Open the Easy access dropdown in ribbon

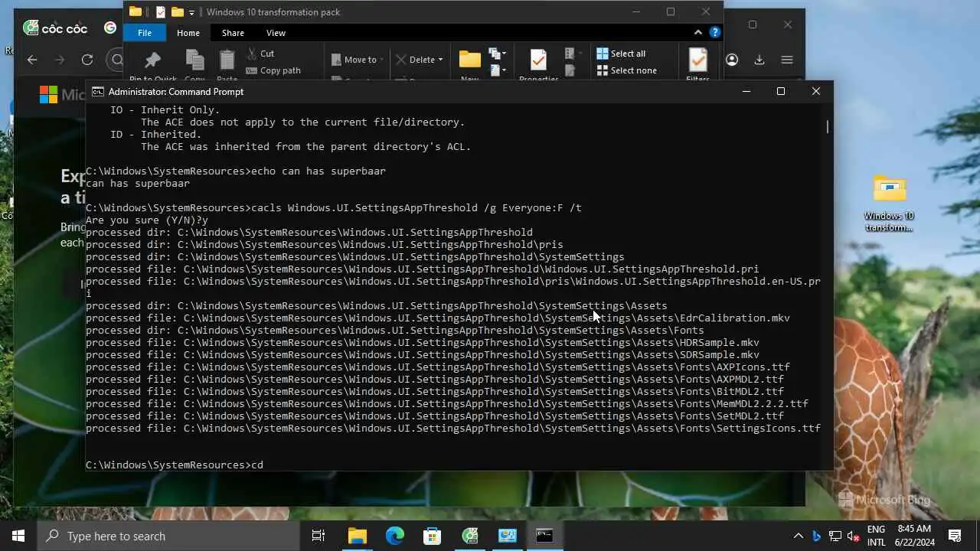pyautogui.click(x=498, y=70)
